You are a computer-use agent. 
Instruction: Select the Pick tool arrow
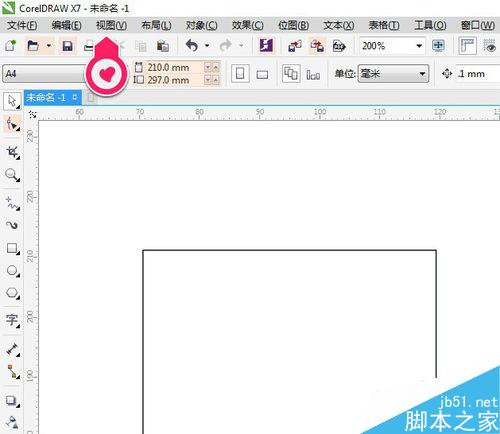pyautogui.click(x=12, y=101)
